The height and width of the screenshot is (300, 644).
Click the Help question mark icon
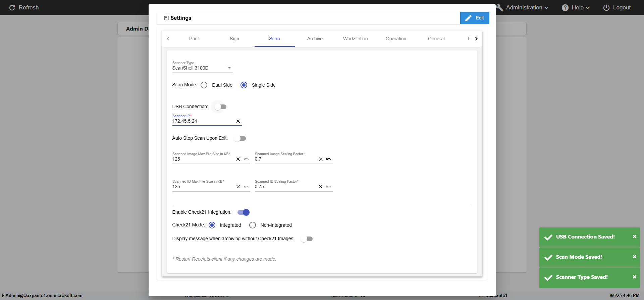[565, 8]
